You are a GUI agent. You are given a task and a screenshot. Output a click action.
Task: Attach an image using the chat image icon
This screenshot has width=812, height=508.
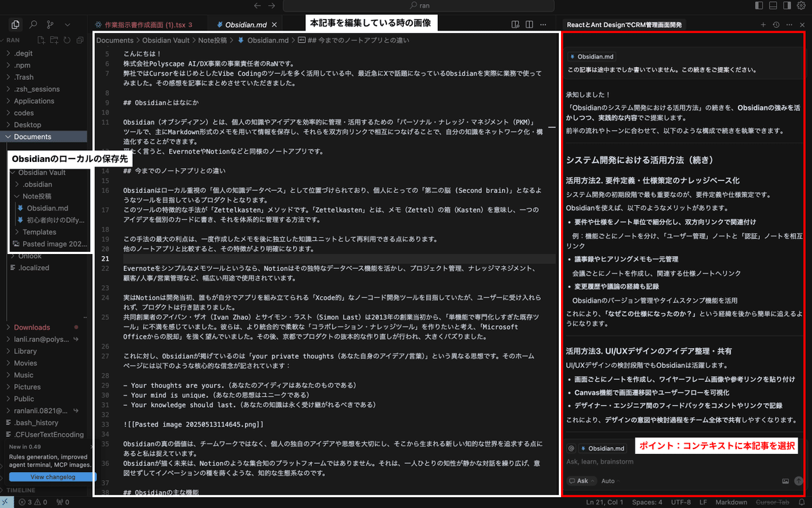tap(786, 480)
